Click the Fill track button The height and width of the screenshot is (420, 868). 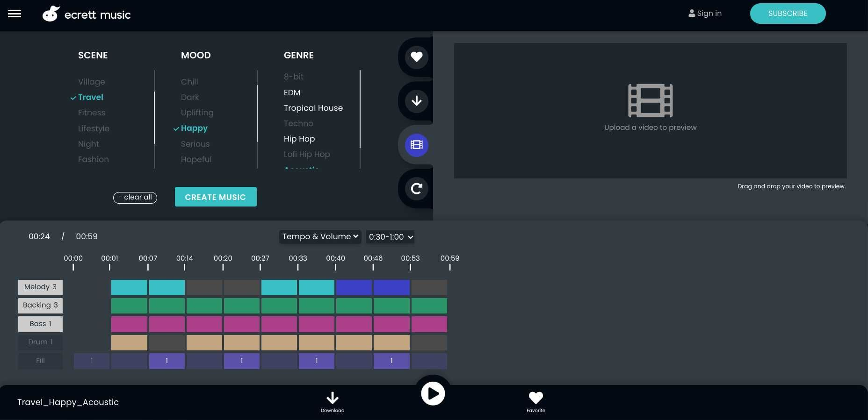click(40, 361)
